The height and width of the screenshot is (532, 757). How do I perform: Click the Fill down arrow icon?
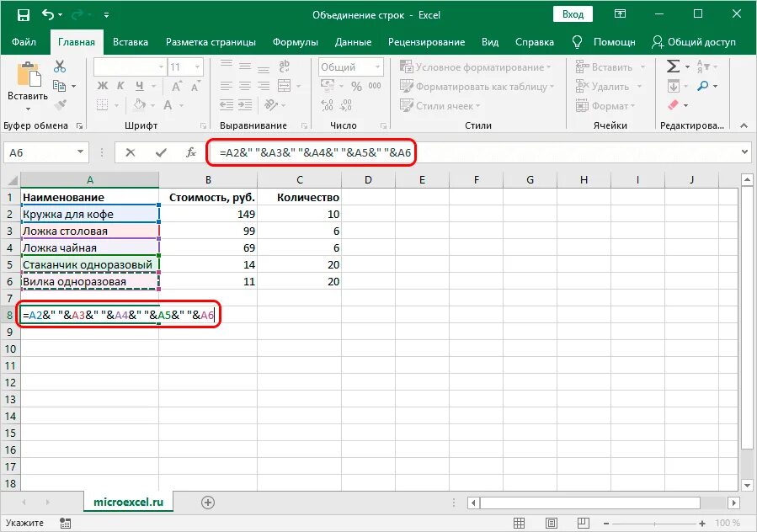pos(674,86)
